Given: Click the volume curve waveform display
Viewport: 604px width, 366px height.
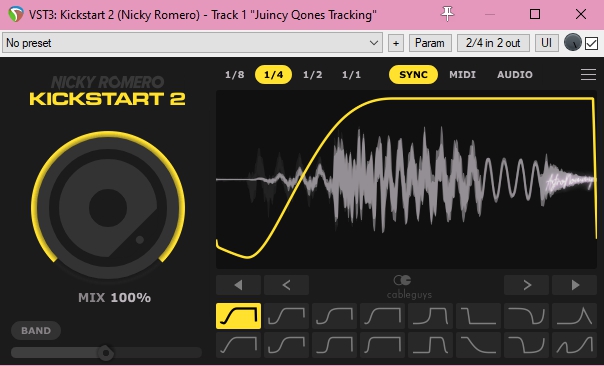Looking at the screenshot, I should 406,180.
